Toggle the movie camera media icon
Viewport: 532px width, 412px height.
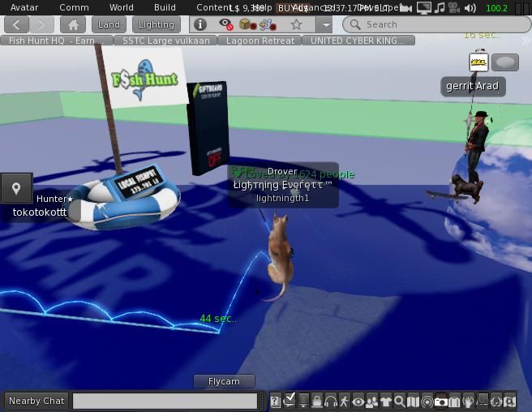[454, 8]
